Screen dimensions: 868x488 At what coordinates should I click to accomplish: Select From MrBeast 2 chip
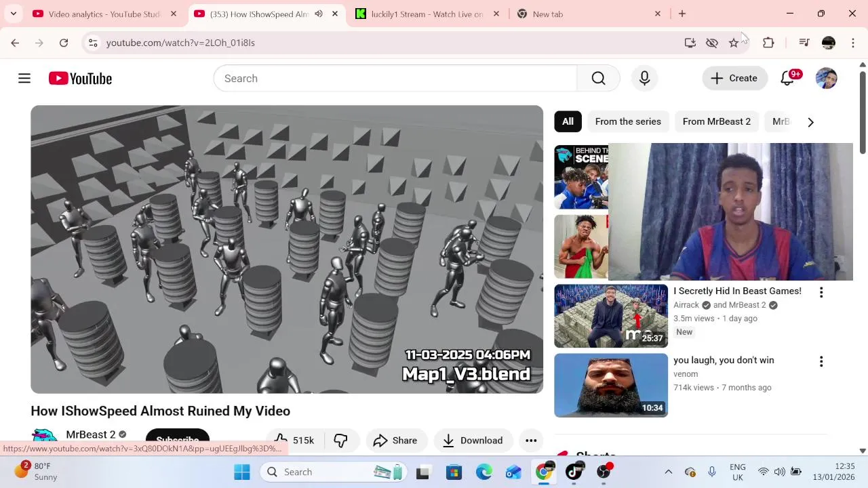coord(716,121)
